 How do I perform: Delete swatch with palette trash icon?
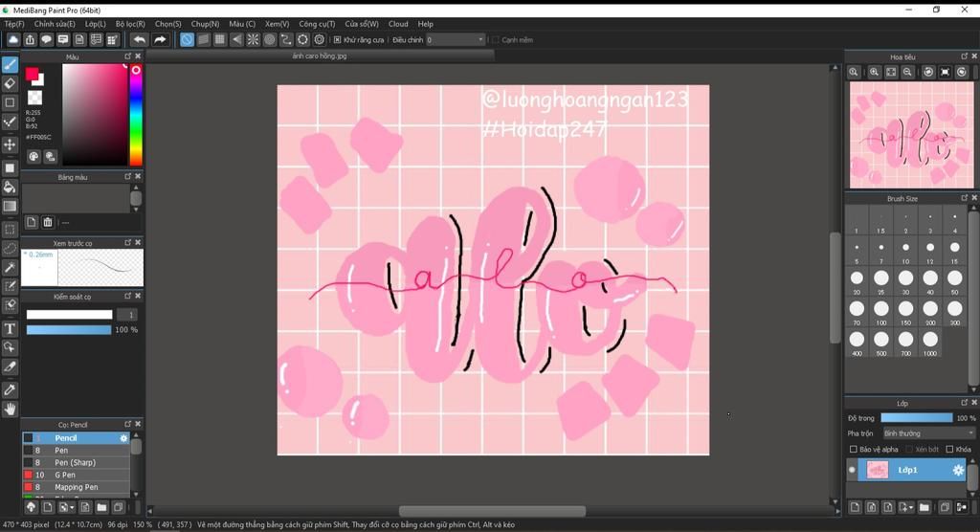point(48,222)
